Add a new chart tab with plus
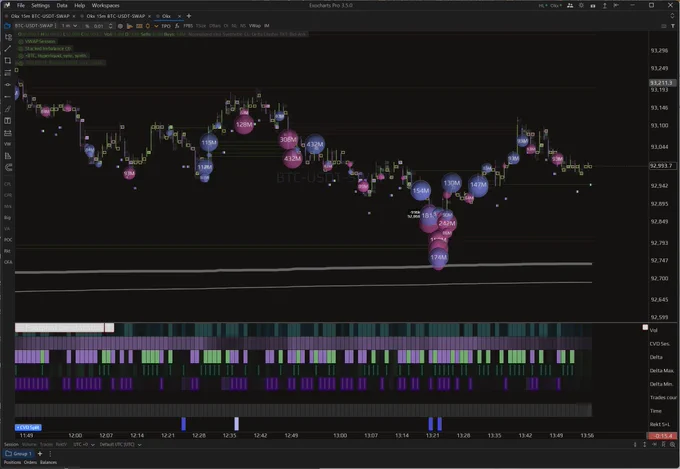680x469 pixels. coord(189,16)
